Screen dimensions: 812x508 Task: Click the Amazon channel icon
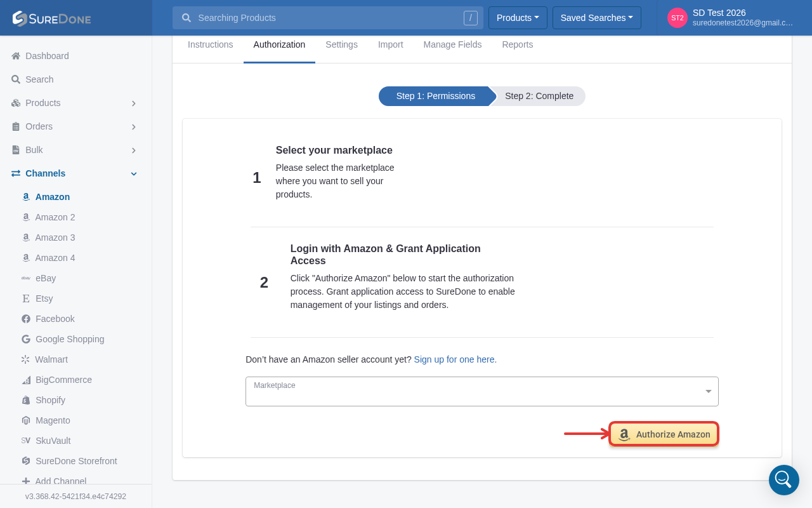(26, 197)
